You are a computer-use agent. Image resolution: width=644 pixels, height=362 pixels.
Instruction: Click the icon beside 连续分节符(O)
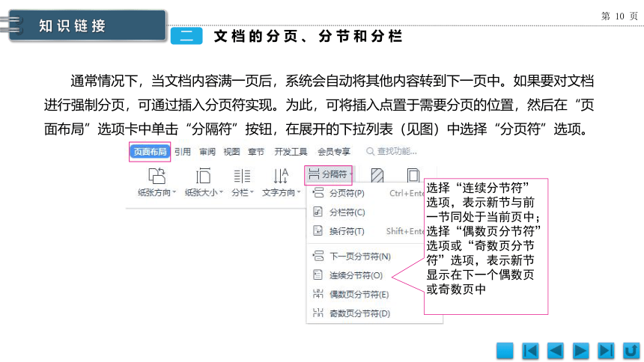pyautogui.click(x=318, y=274)
